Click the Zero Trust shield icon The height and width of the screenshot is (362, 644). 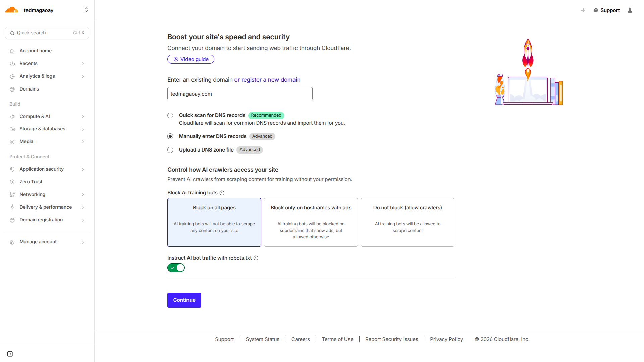click(12, 182)
